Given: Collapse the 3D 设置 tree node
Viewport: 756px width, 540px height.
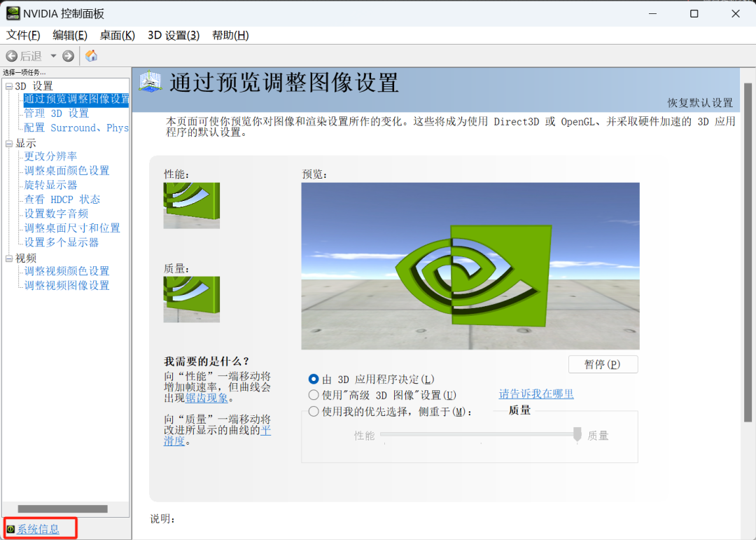Looking at the screenshot, I should point(8,86).
